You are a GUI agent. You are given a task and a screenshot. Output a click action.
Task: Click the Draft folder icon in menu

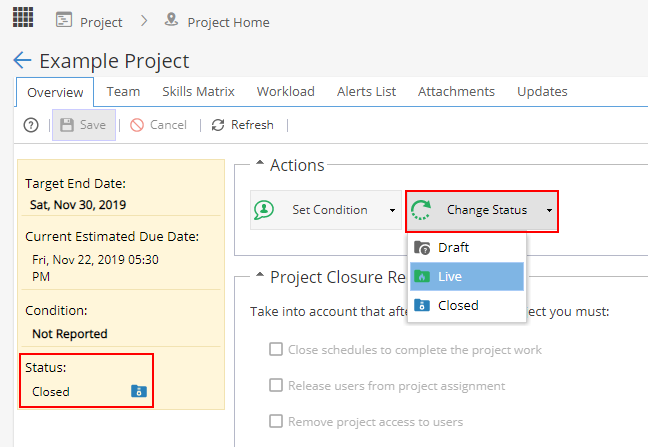point(422,247)
